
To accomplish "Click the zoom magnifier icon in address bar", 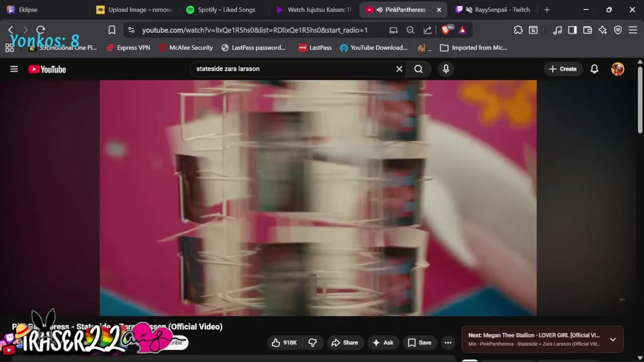I will [x=411, y=30].
